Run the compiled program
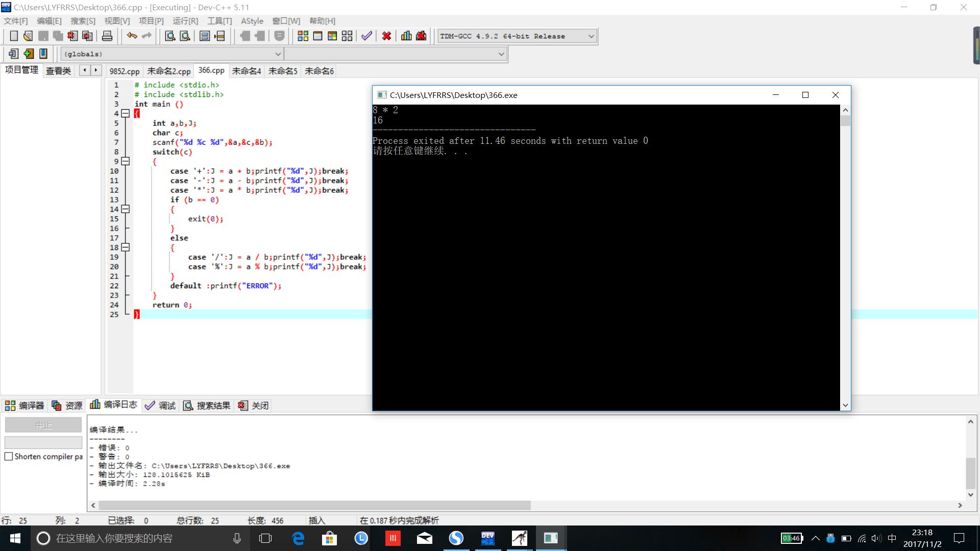980x551 pixels. [x=317, y=36]
